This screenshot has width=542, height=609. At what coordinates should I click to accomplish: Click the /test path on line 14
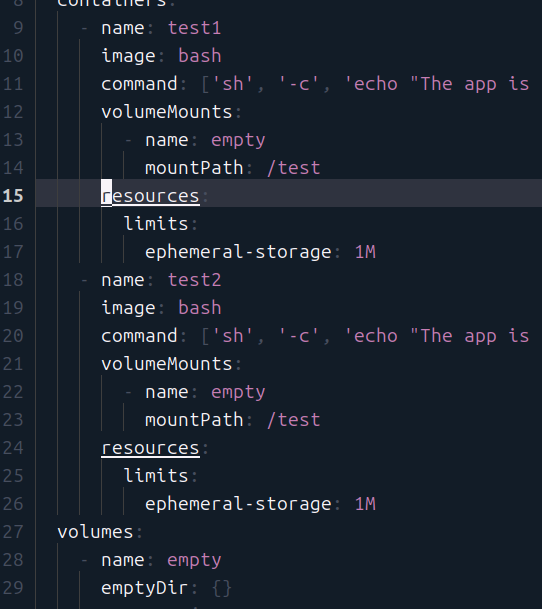pos(294,168)
